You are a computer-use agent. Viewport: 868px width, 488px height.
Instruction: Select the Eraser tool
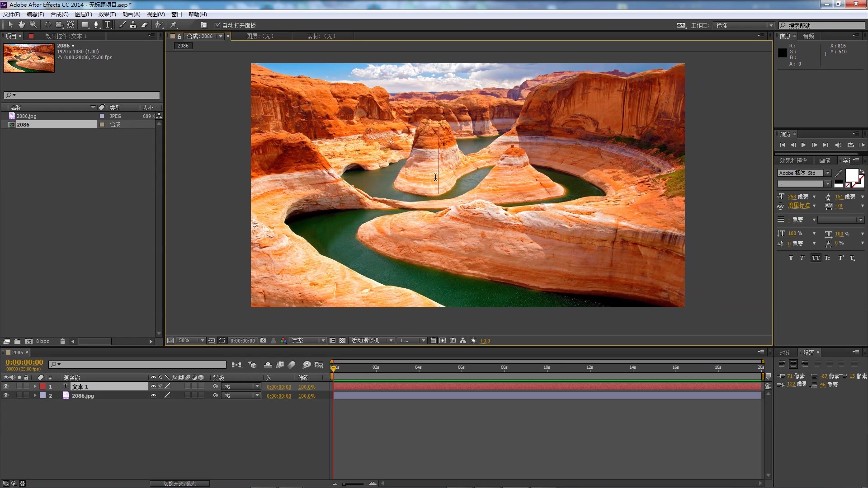pyautogui.click(x=145, y=25)
